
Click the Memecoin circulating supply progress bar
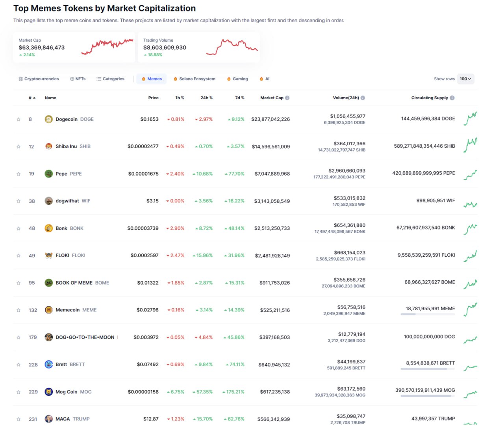coord(428,314)
